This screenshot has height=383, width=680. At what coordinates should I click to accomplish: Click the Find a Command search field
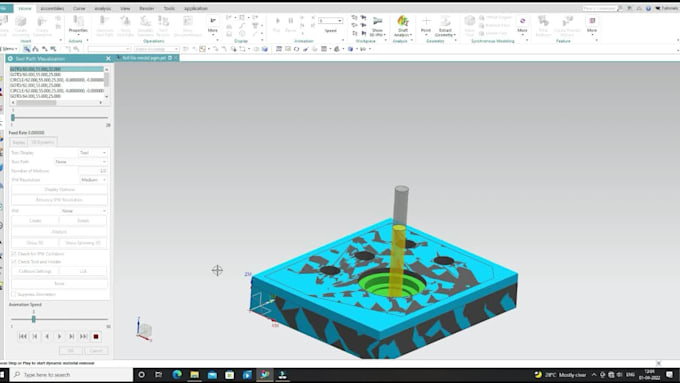point(599,8)
